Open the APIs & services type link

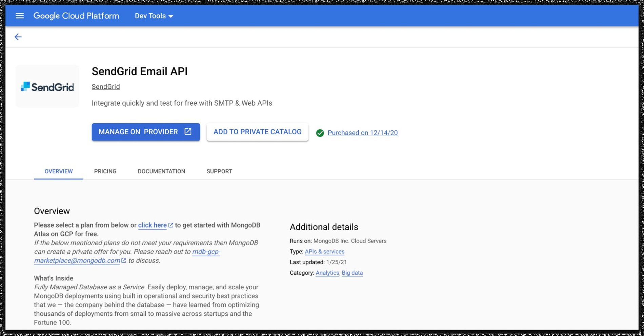tap(325, 252)
